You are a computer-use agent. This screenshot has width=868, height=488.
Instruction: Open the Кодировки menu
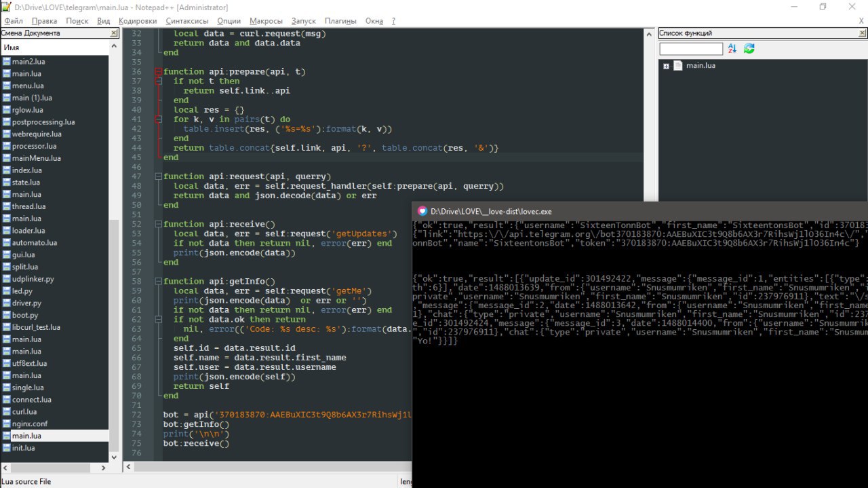pos(138,21)
